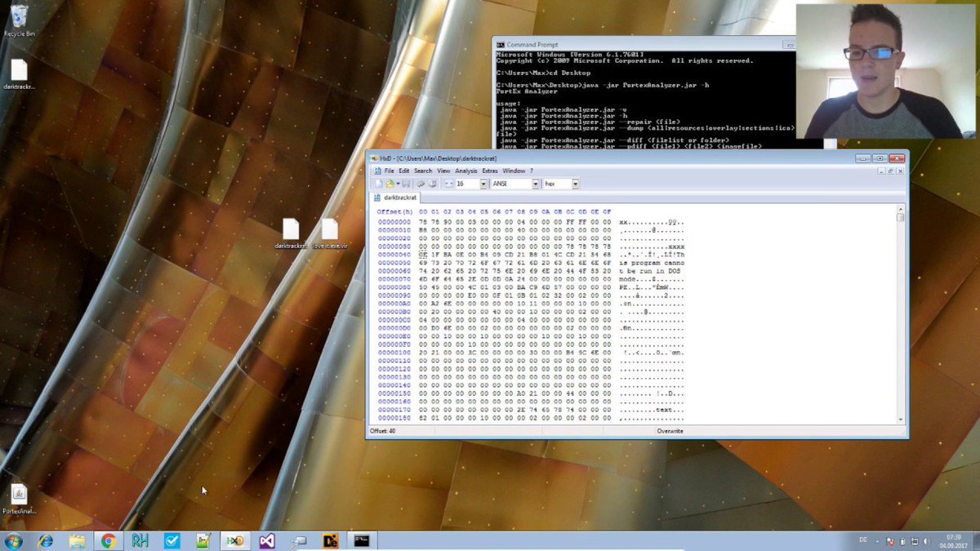Open the recent files arrow beside Open
This screenshot has height=551, width=980.
pos(398,184)
